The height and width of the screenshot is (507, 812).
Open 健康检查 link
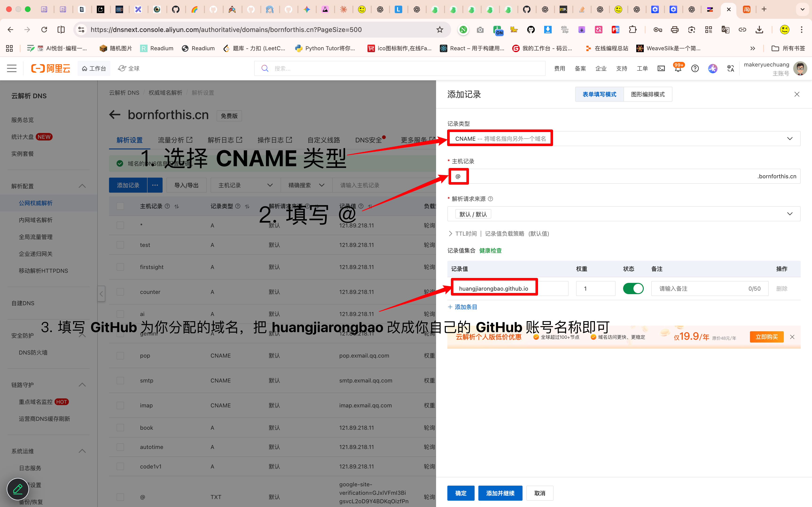click(x=490, y=250)
